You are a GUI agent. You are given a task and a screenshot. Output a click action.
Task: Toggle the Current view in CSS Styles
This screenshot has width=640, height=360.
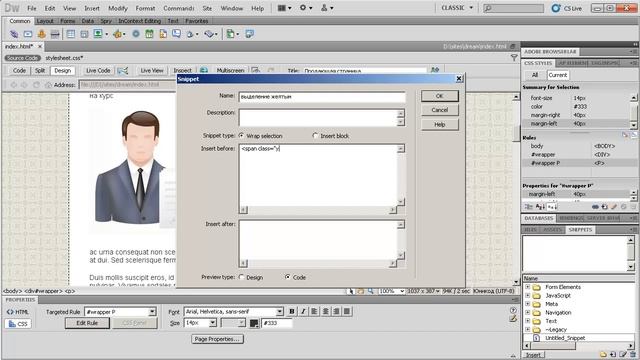coord(558,75)
